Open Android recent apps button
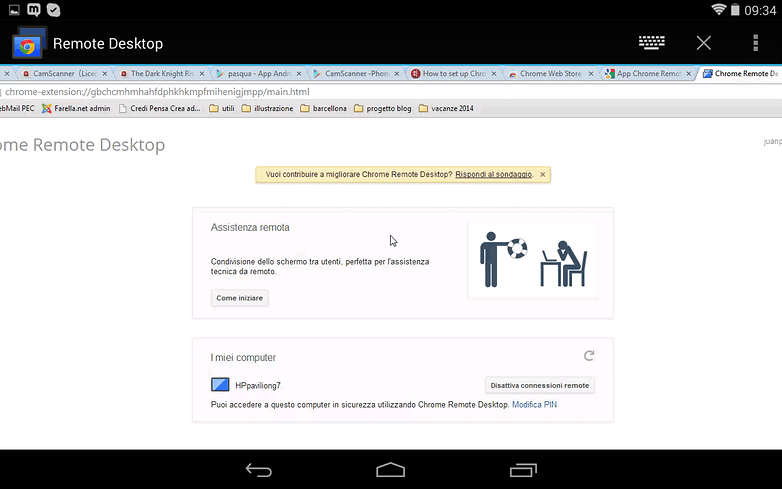This screenshot has height=489, width=782. (523, 470)
